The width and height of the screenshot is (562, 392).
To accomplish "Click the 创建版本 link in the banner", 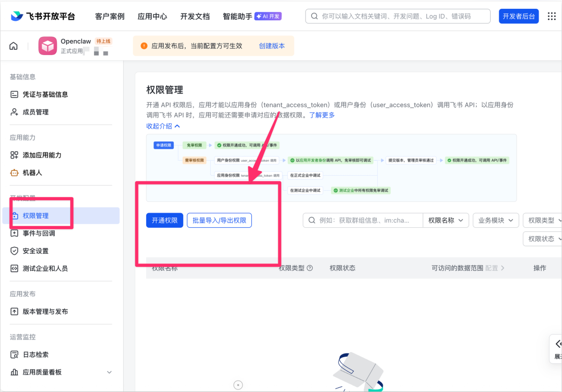I will point(273,45).
